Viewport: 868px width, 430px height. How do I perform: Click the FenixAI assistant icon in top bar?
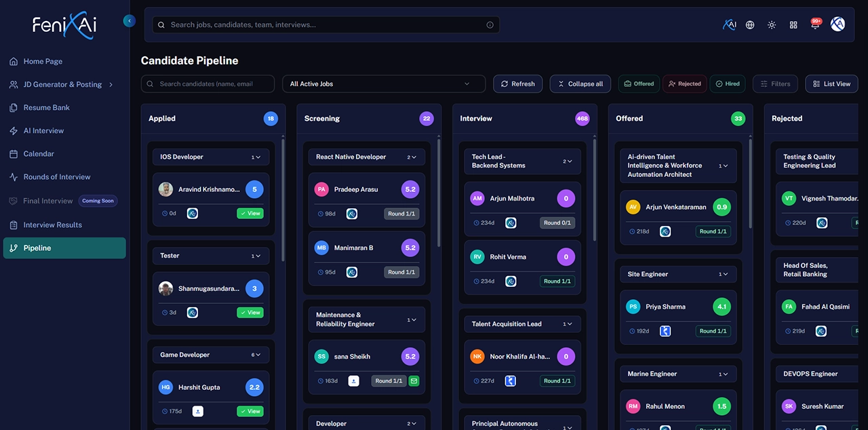point(729,24)
